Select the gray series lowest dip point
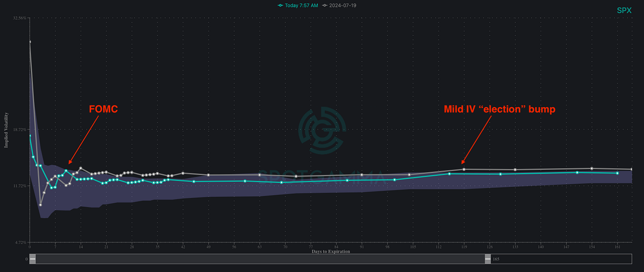The height and width of the screenshot is (272, 644). [40, 205]
